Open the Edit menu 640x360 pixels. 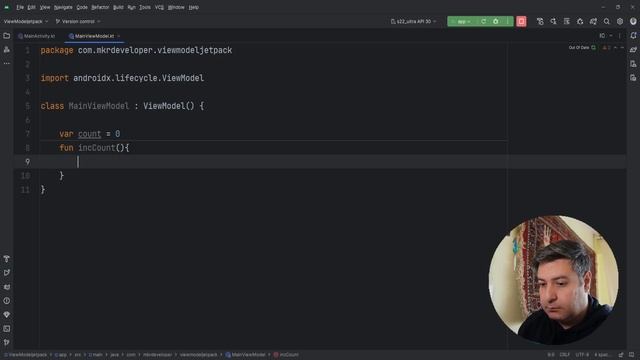click(31, 7)
